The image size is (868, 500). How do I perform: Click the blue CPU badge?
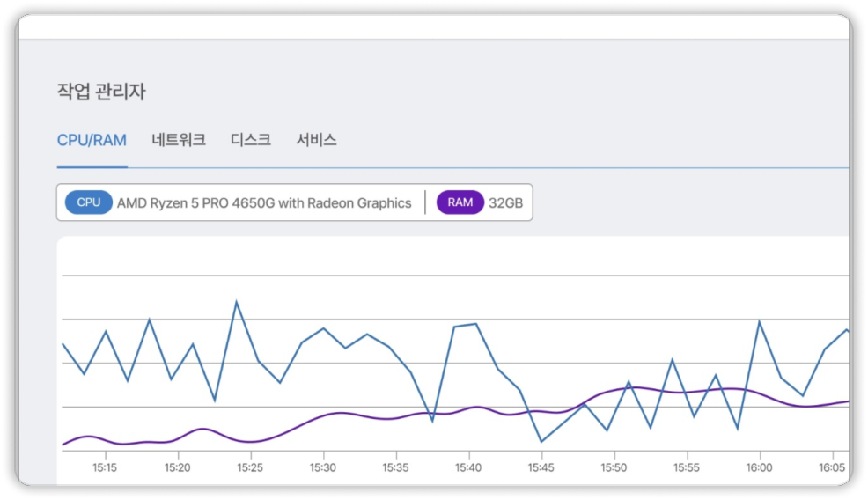click(89, 202)
